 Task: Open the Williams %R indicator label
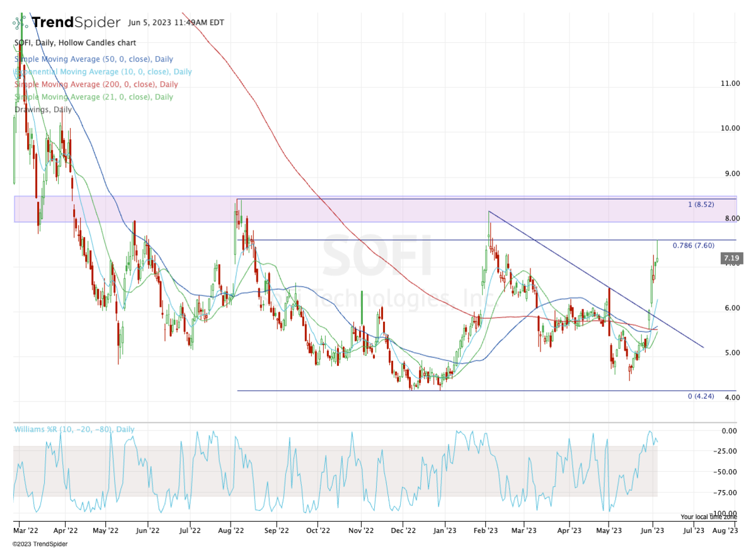(74, 430)
